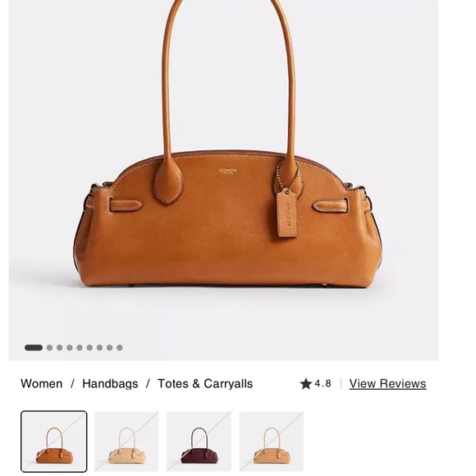This screenshot has width=476, height=476.
Task: Select the first active carousel indicator pill
Action: (34, 348)
